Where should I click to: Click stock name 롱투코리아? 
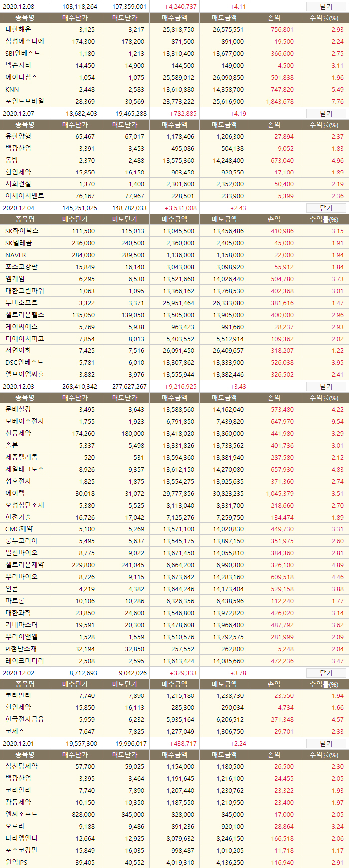(21, 541)
